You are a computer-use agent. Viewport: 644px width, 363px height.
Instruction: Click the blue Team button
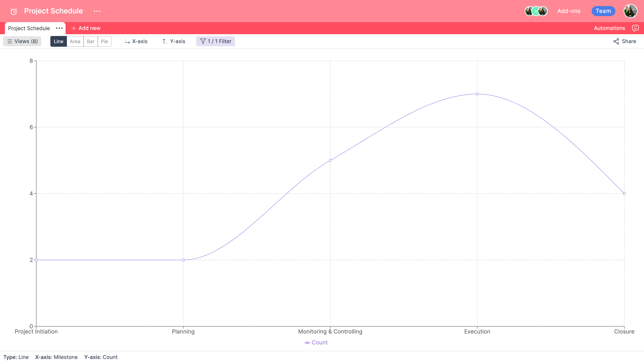tap(603, 11)
